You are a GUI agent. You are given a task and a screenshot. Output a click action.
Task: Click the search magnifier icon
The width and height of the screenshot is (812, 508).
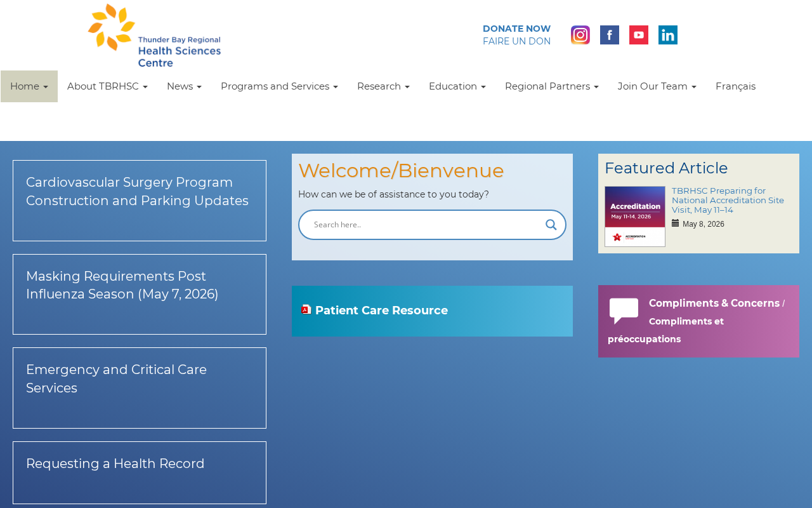point(551,225)
